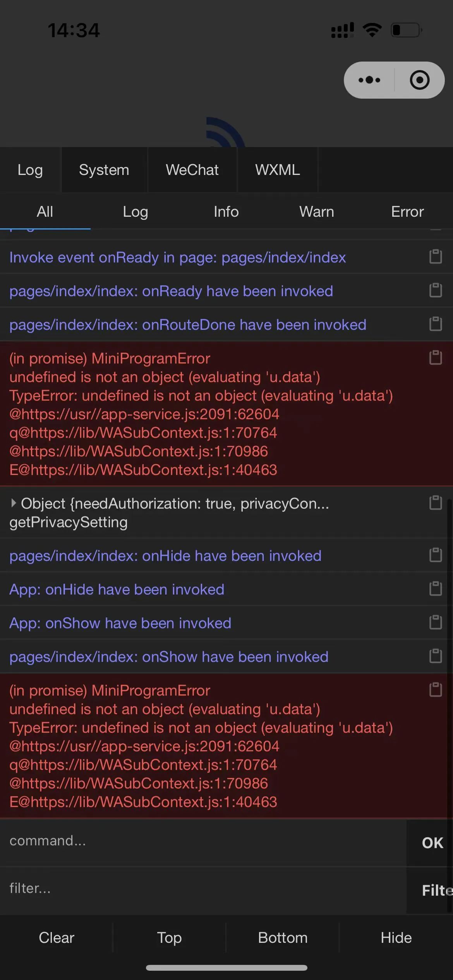Hide the vConsole panel
The image size is (453, 980).
coord(396,938)
